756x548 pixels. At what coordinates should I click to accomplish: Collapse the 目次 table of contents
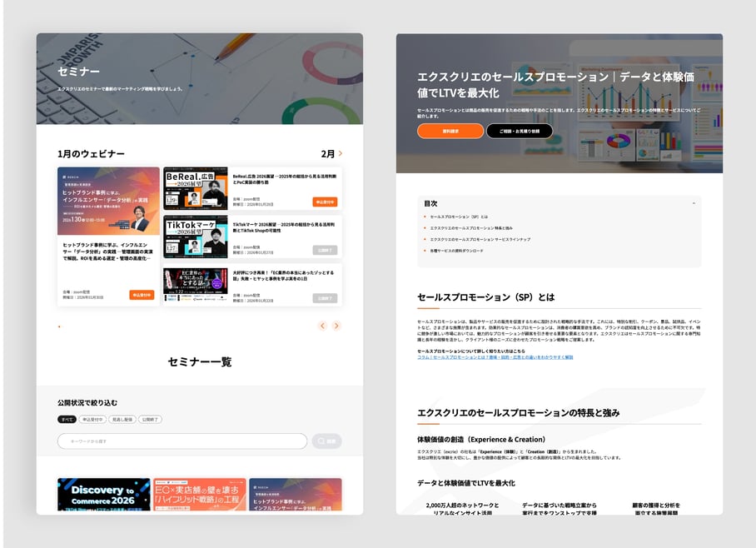click(x=694, y=203)
